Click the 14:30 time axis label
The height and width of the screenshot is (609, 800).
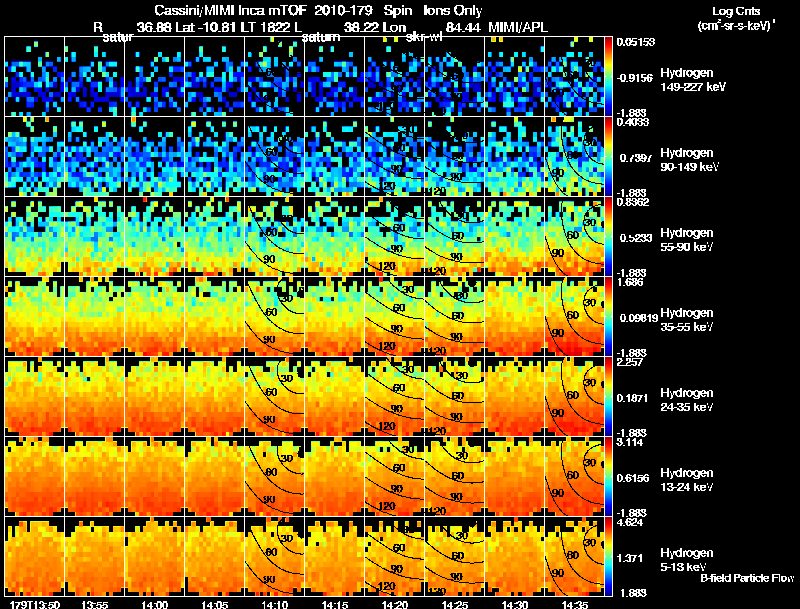click(x=515, y=605)
